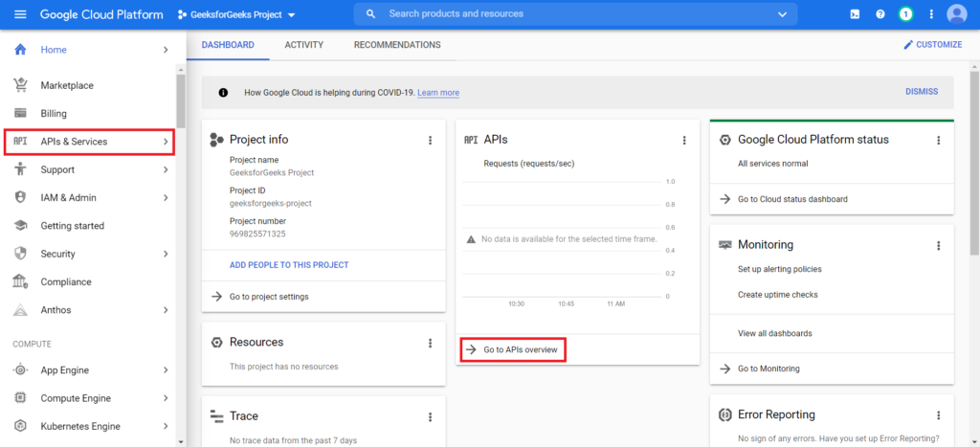Expand the APIs & Services submenu
The height and width of the screenshot is (447, 980).
(x=166, y=142)
